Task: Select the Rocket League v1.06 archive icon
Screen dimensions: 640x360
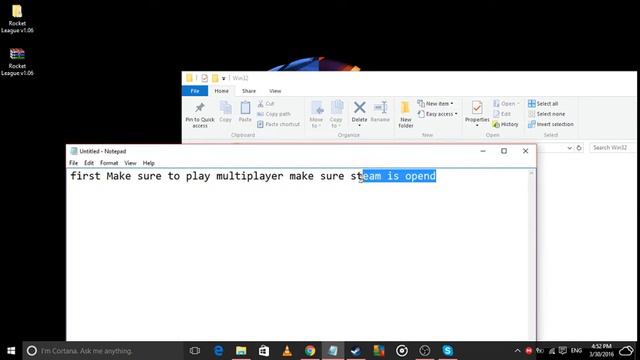Action: pos(17,61)
